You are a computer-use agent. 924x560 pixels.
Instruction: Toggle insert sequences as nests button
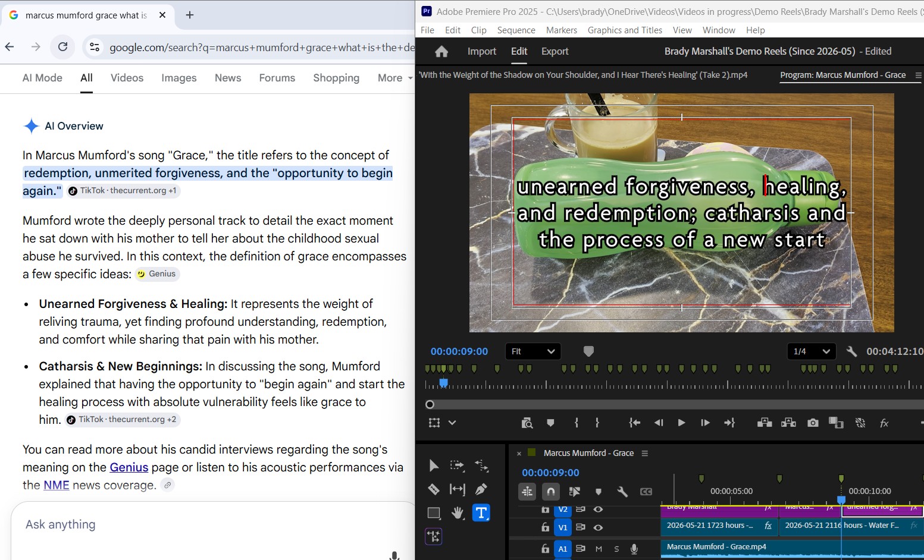click(x=527, y=492)
